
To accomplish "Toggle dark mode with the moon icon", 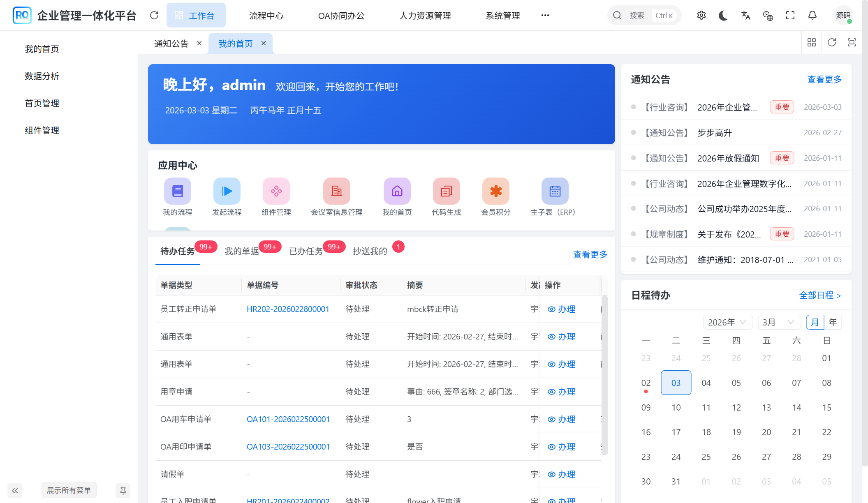I will pos(723,15).
